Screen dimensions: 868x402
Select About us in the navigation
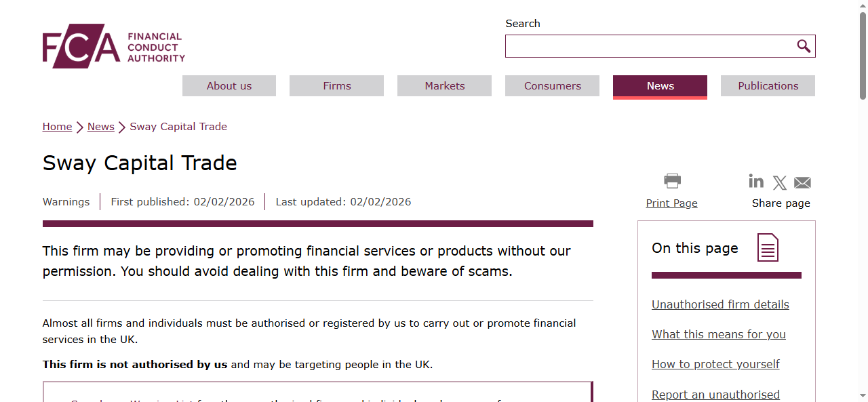tap(229, 85)
